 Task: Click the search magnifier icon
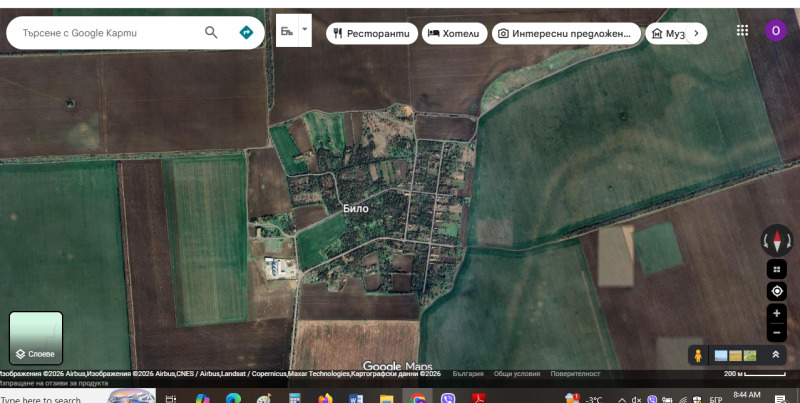(x=211, y=32)
